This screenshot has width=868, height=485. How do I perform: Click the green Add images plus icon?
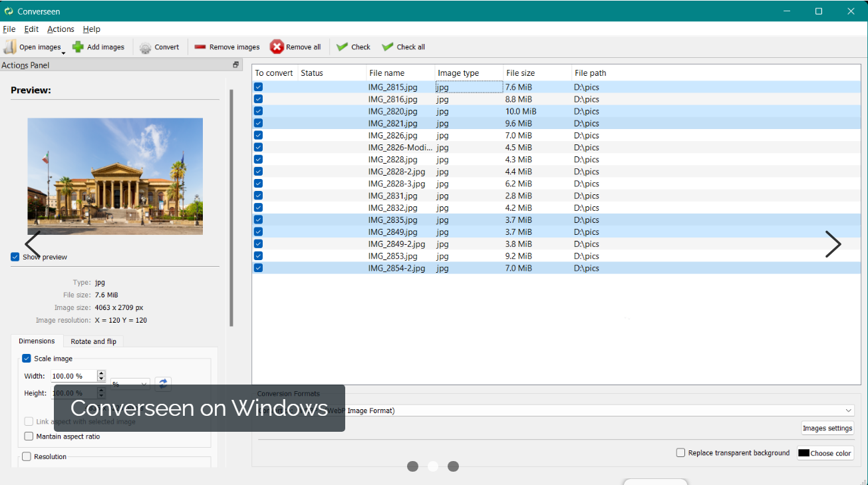coord(78,47)
